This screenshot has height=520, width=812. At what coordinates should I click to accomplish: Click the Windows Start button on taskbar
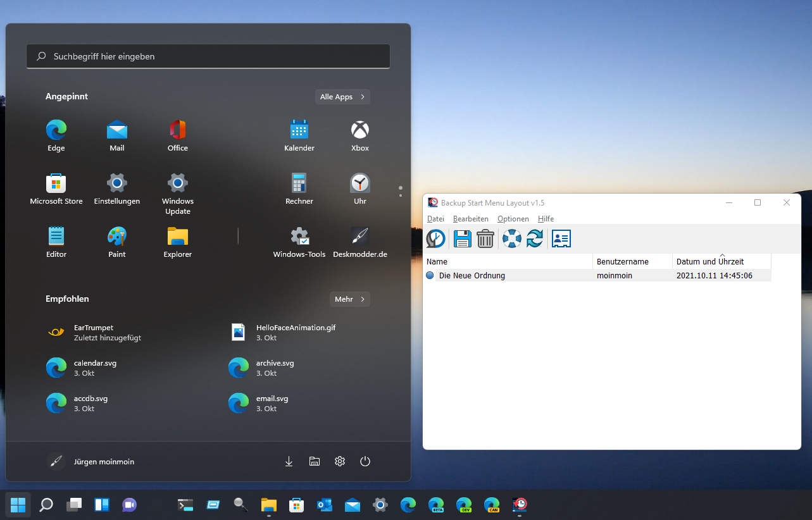pos(18,505)
